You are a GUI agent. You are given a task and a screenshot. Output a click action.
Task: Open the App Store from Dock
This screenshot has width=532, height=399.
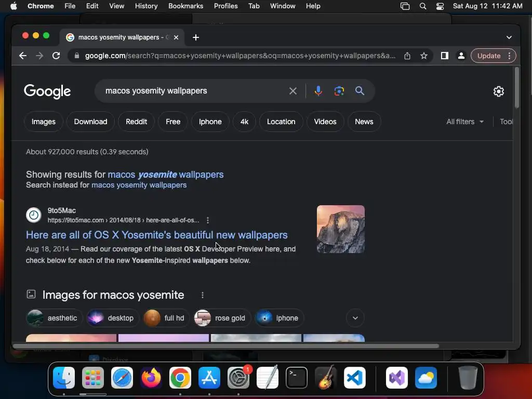click(x=209, y=378)
